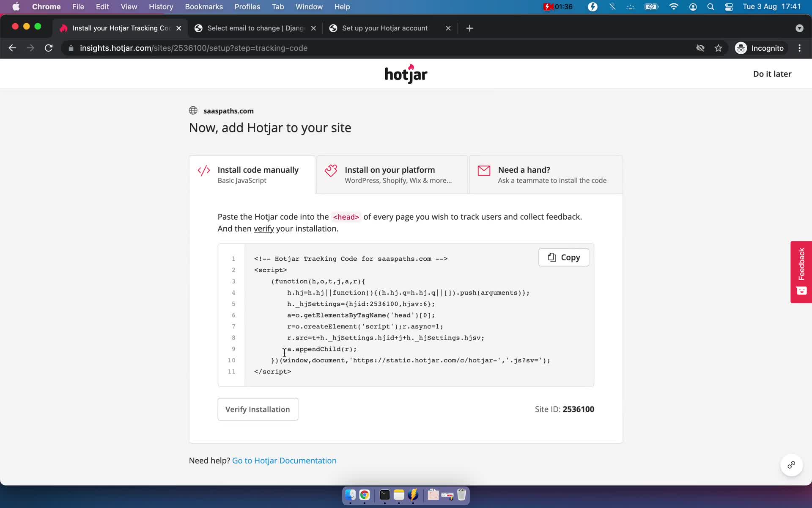The width and height of the screenshot is (812, 508).
Task: Toggle the Set up your Hotjar account tab
Action: point(386,28)
